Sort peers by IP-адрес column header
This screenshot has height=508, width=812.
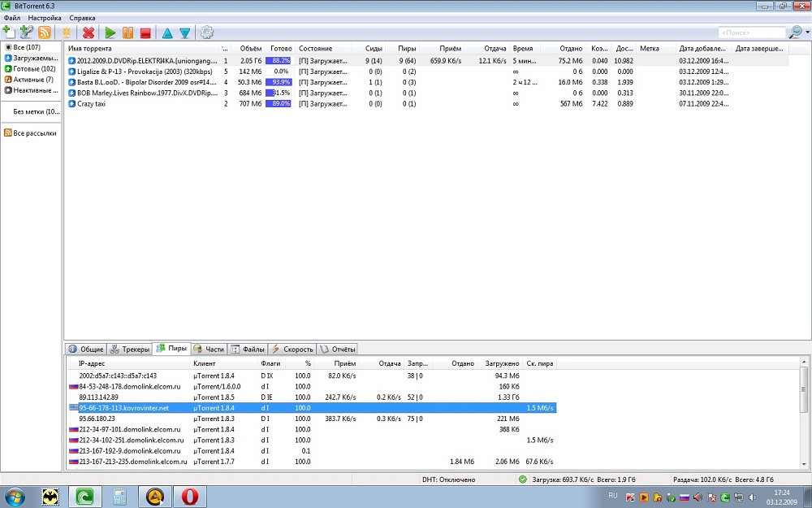pos(128,363)
